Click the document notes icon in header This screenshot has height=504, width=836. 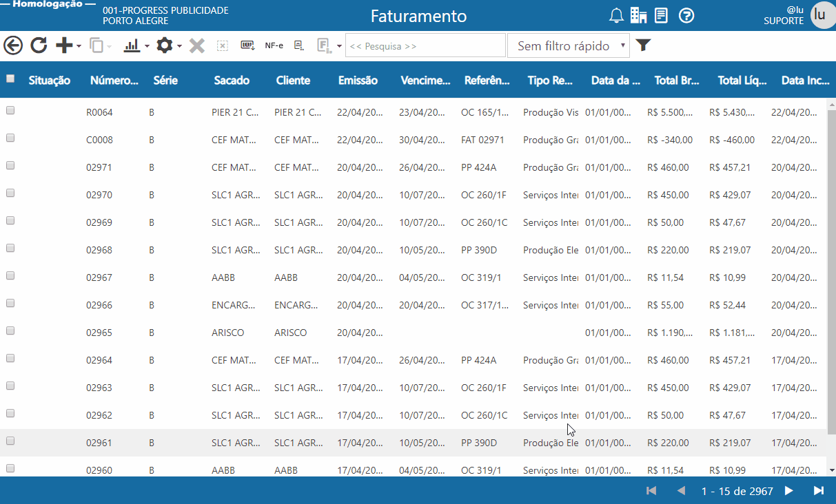click(x=662, y=16)
